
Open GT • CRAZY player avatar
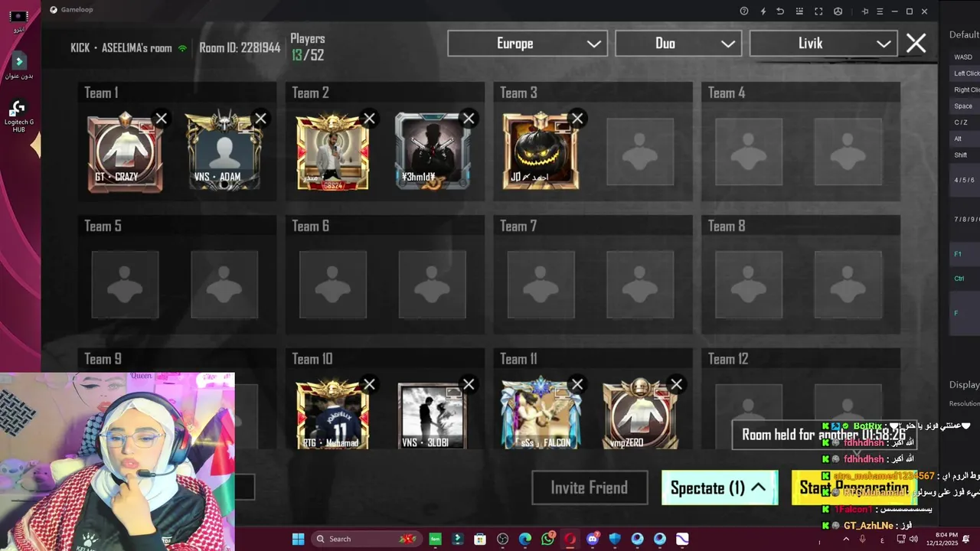pos(125,152)
